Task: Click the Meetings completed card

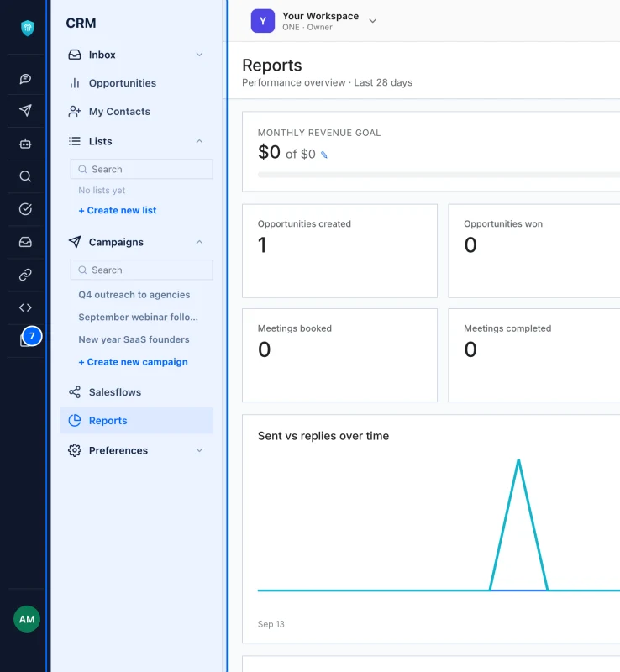Action: 533,355
